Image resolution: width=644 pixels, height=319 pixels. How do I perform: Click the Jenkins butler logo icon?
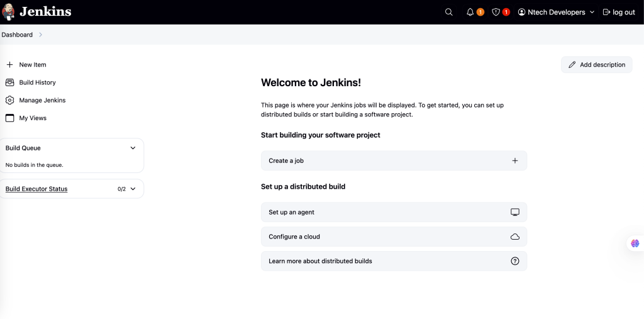pos(8,12)
